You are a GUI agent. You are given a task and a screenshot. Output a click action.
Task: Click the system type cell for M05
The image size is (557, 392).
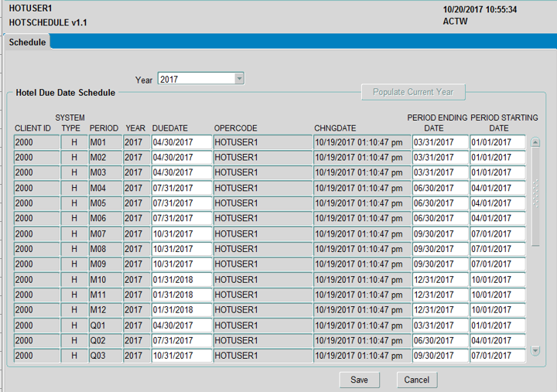point(74,203)
